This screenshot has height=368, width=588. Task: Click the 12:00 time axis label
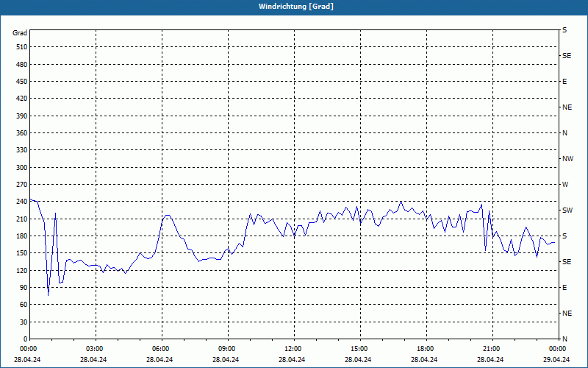tap(293, 349)
